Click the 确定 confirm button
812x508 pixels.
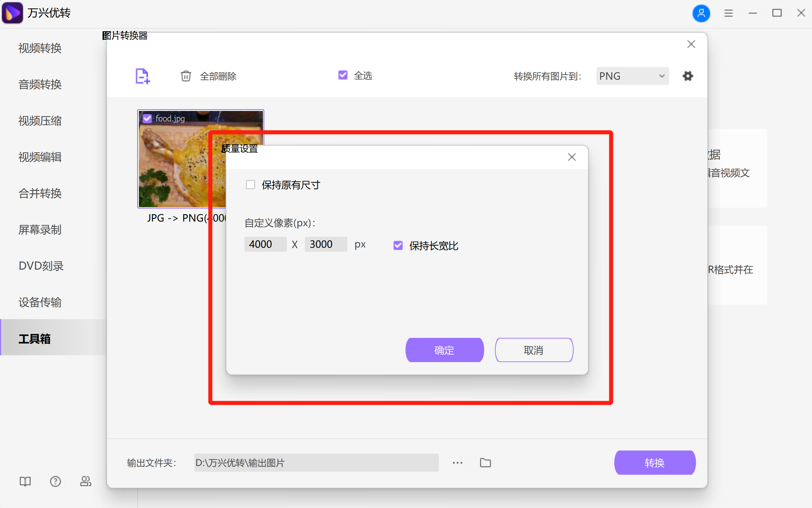[x=444, y=350]
